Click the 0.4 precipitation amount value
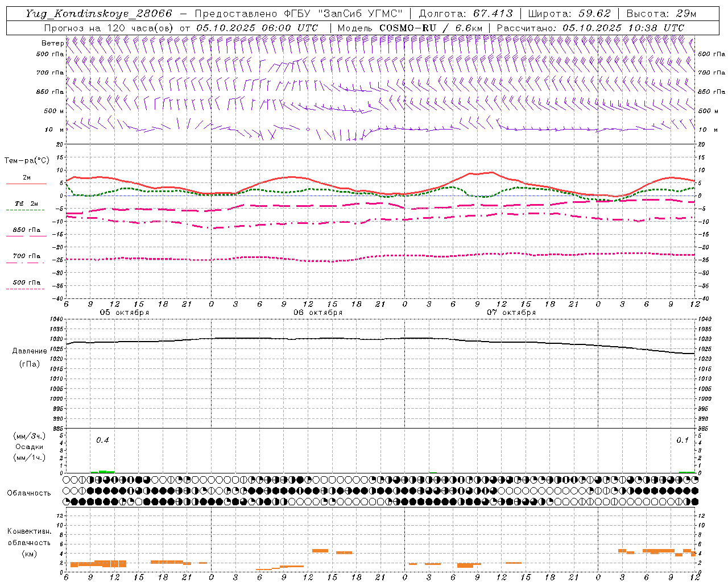This screenshot has width=728, height=582. [x=102, y=440]
